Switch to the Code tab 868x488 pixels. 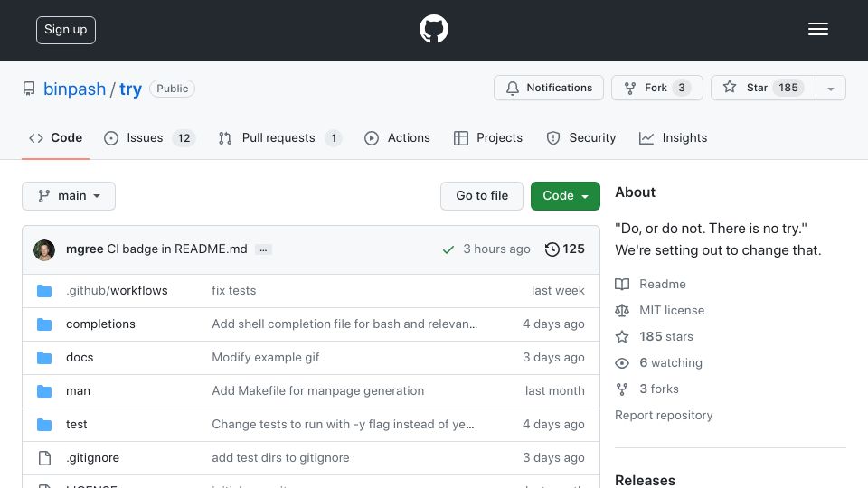[x=55, y=137]
